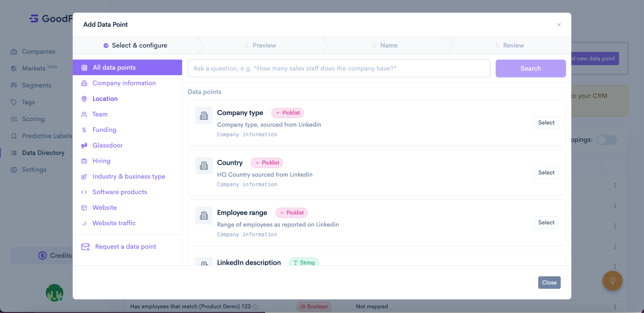
Task: Open the Company type Picklist badge
Action: (287, 113)
